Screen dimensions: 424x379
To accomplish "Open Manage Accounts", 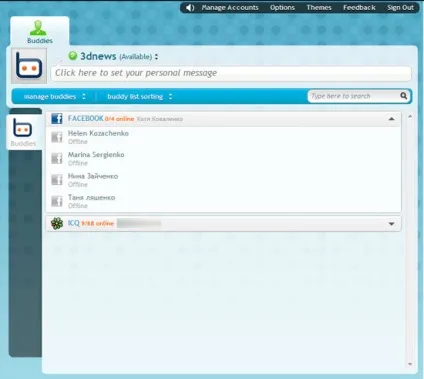I will [230, 8].
